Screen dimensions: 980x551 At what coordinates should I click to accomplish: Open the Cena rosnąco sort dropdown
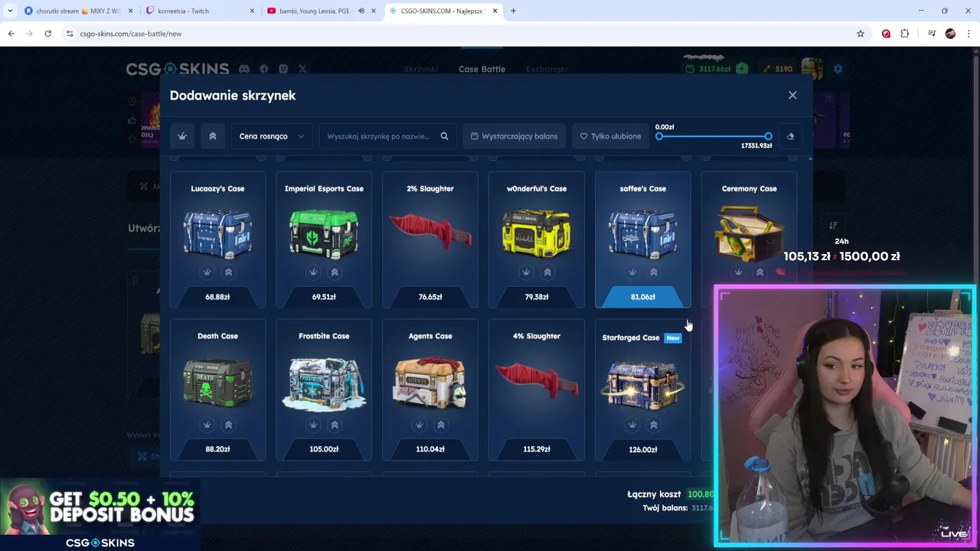[272, 136]
